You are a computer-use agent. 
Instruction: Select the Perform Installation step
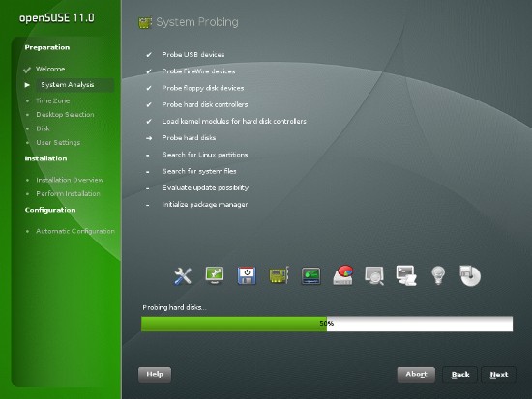[x=69, y=193]
